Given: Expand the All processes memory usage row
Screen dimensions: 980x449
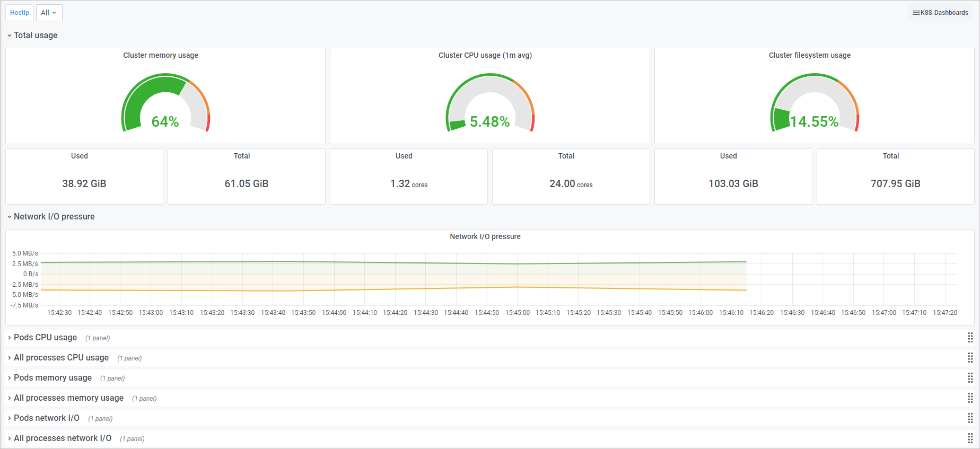Looking at the screenshot, I should coord(66,398).
